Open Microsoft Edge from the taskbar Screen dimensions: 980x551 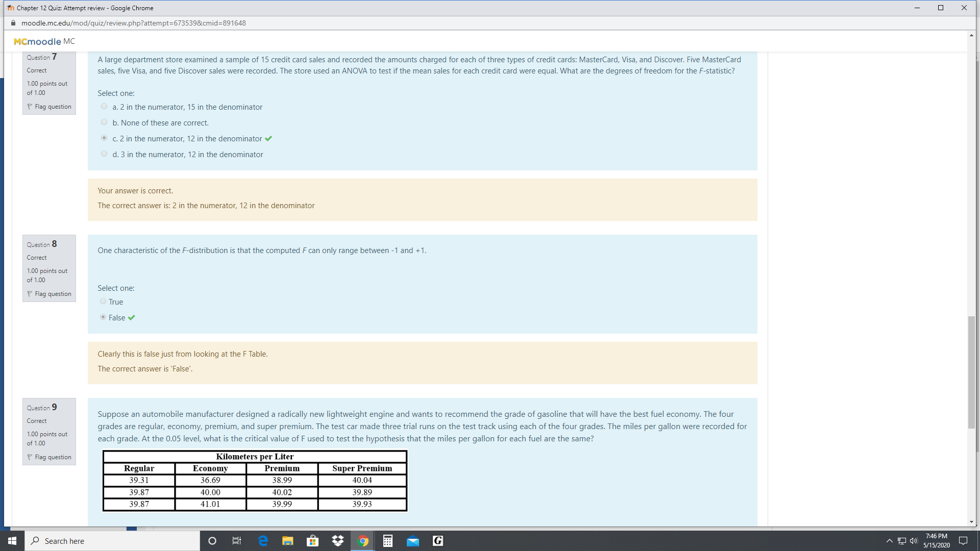pyautogui.click(x=263, y=540)
